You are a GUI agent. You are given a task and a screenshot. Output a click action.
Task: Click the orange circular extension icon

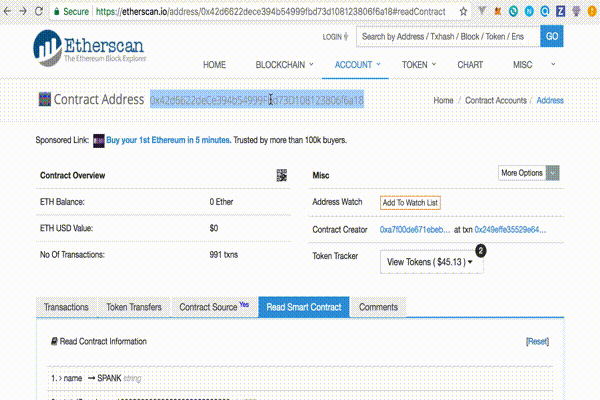[x=592, y=11]
